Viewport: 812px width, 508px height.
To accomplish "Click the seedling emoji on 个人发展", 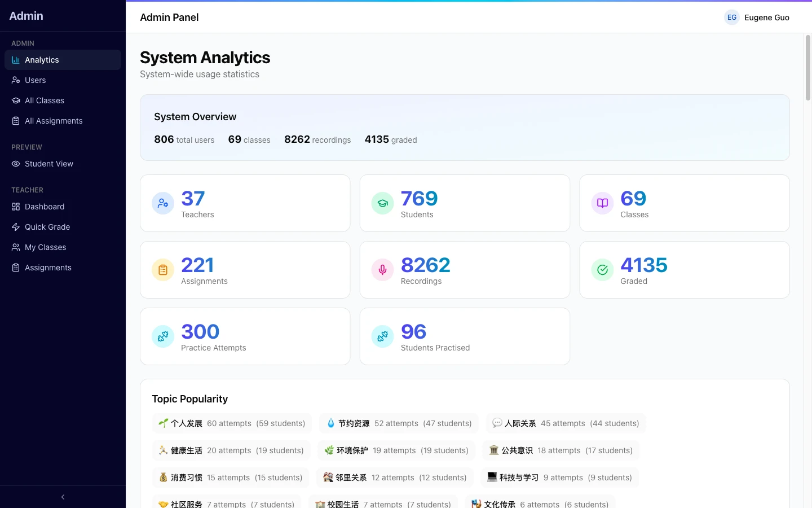I will [x=164, y=423].
